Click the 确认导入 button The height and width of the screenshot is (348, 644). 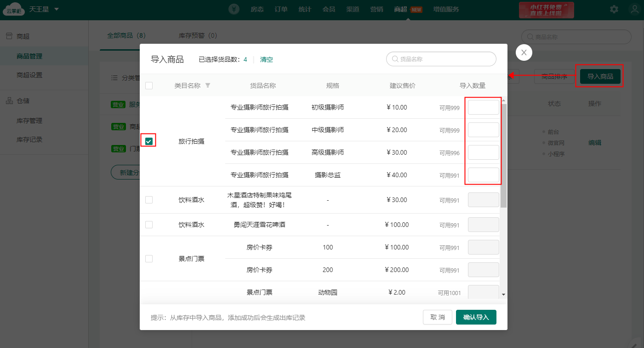coord(476,317)
